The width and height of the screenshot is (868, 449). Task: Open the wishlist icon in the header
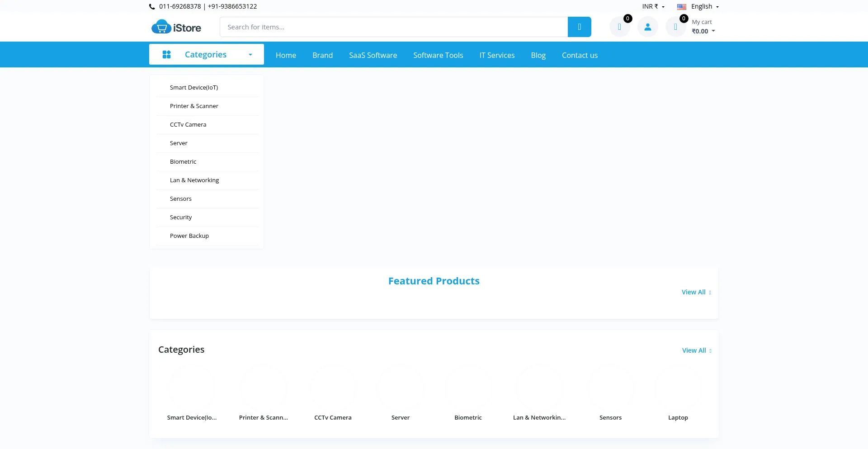point(619,26)
